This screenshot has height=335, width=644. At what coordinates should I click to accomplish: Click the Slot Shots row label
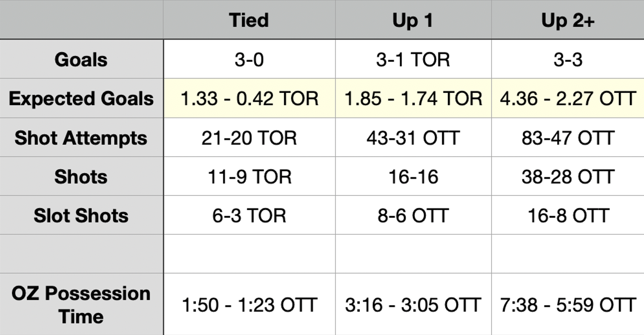click(x=81, y=215)
